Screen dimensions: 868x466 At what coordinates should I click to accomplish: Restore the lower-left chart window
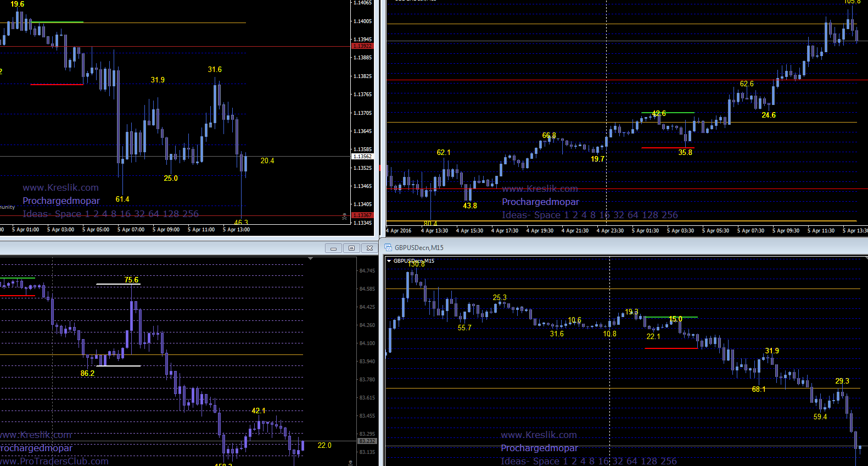(351, 248)
